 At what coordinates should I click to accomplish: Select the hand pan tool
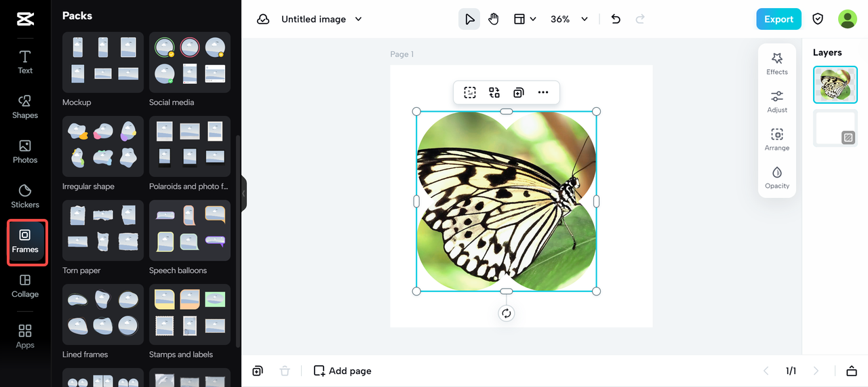(x=494, y=19)
